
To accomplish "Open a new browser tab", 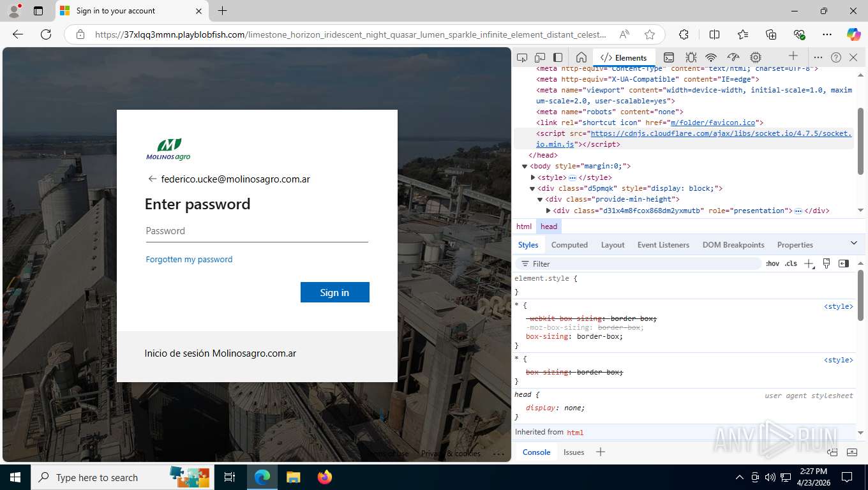I will 222,11.
